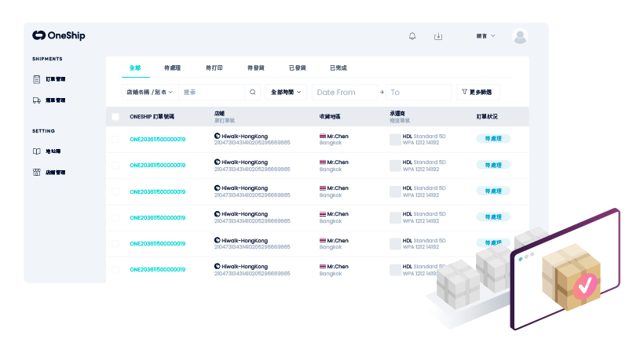This screenshot has height=353, width=644.
Task: Switch to the 已完成 tab
Action: tap(338, 67)
